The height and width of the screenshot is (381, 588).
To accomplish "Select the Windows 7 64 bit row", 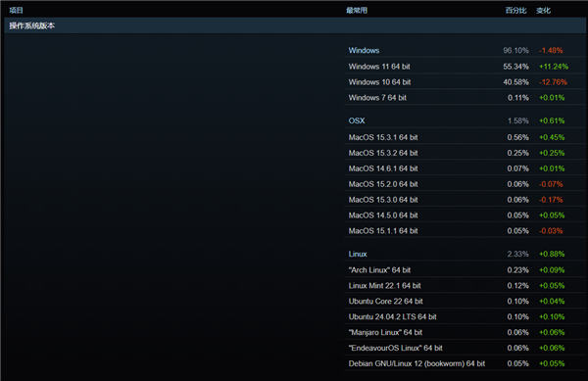I will 465,98.
